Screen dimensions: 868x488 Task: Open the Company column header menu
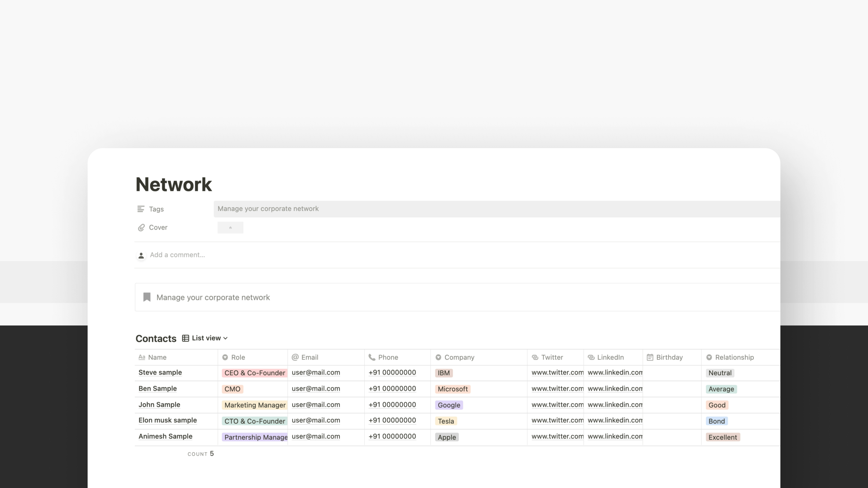(459, 357)
